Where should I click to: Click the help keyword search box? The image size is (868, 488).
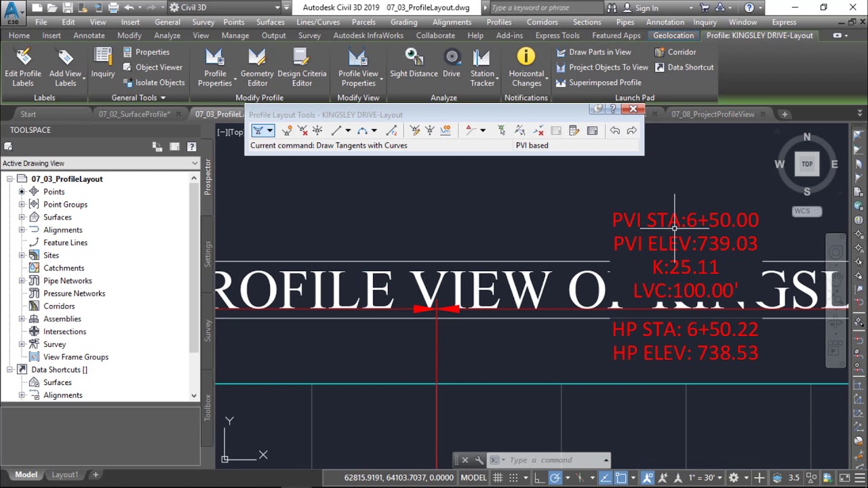(x=545, y=7)
